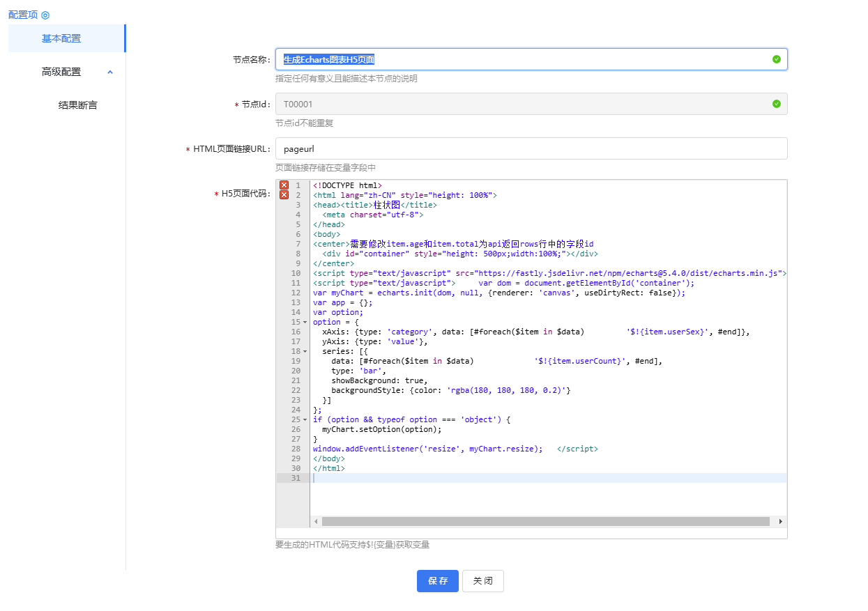Click the left arrow of the editor's horizontal scrollbar
The height and width of the screenshot is (611, 868).
point(316,521)
